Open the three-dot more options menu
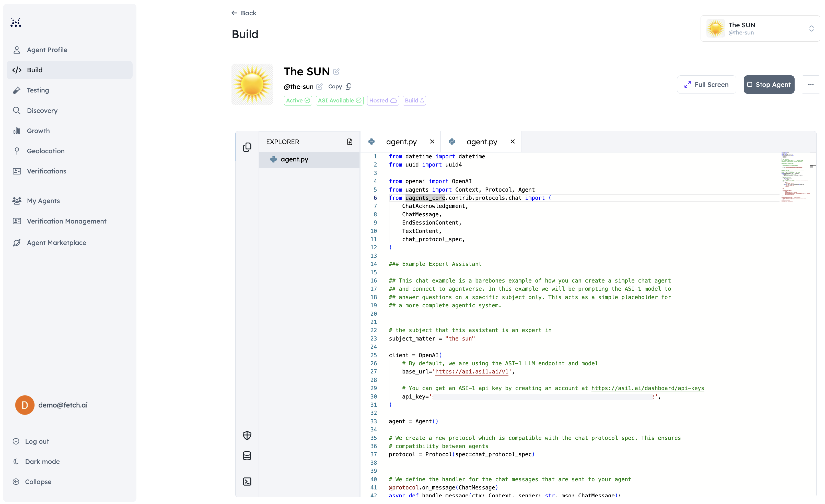The width and height of the screenshot is (825, 504). pos(811,85)
